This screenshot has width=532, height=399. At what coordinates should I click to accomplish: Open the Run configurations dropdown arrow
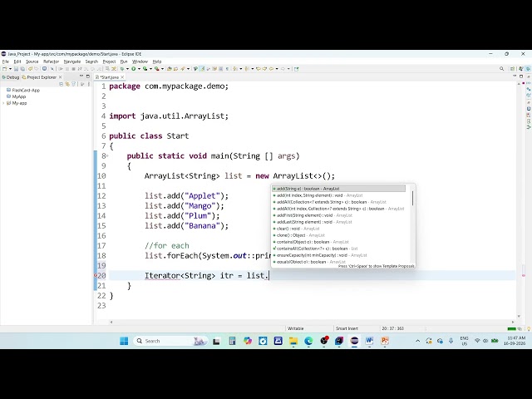139,69
